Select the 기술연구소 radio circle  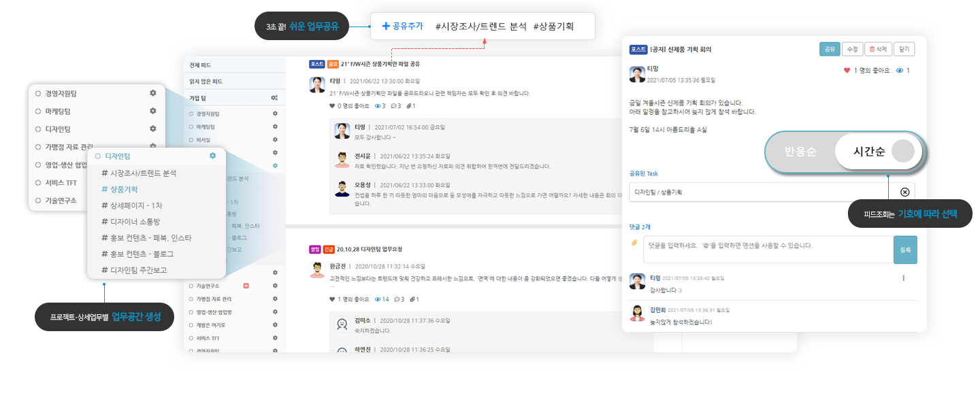(x=38, y=200)
